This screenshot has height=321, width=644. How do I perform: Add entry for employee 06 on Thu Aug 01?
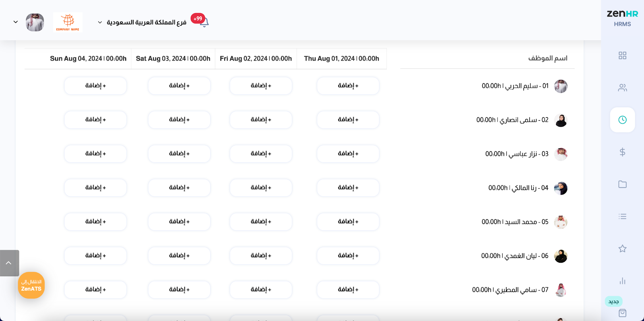348,255
